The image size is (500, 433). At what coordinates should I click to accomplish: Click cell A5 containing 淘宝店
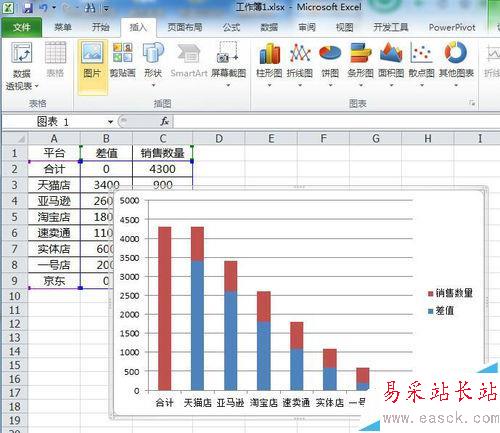(54, 217)
